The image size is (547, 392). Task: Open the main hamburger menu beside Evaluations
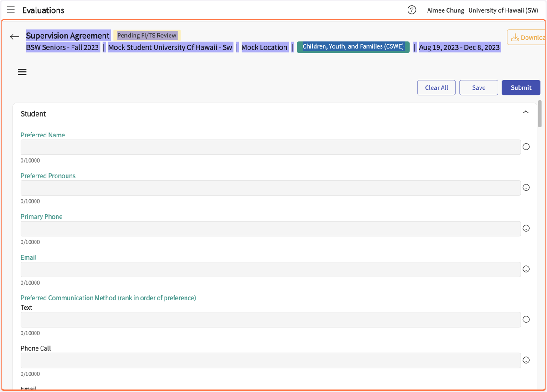pyautogui.click(x=10, y=10)
